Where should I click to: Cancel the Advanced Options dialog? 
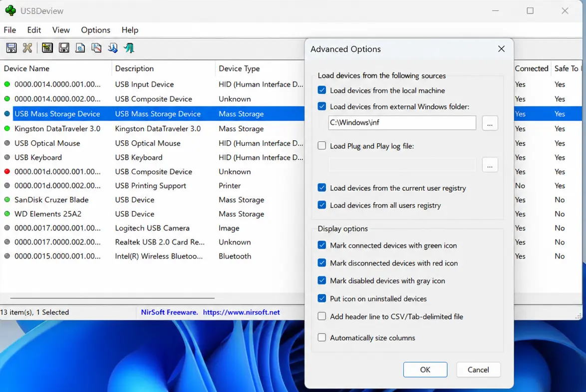pyautogui.click(x=478, y=370)
